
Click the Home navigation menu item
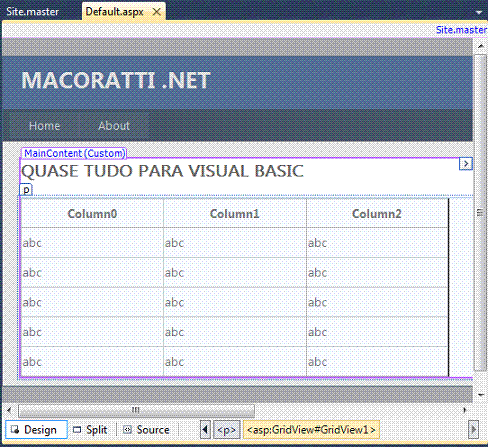[x=44, y=126]
